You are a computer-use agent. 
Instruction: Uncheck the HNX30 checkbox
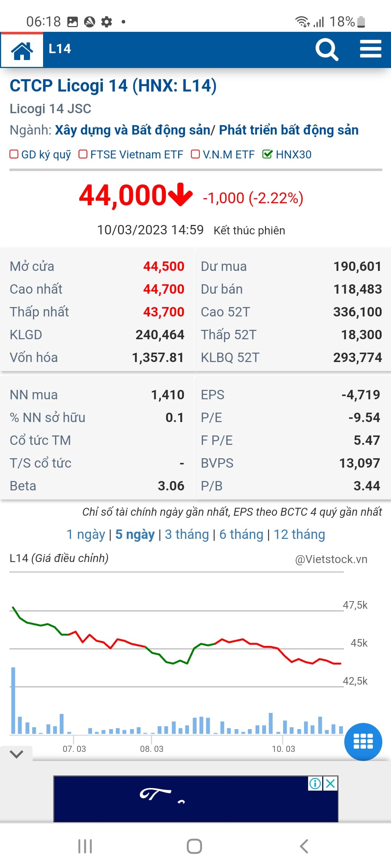click(267, 154)
